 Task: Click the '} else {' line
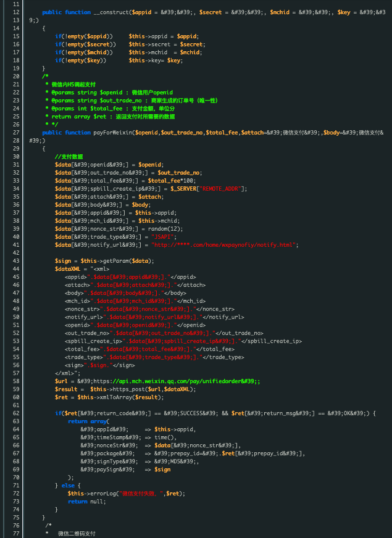point(68,486)
